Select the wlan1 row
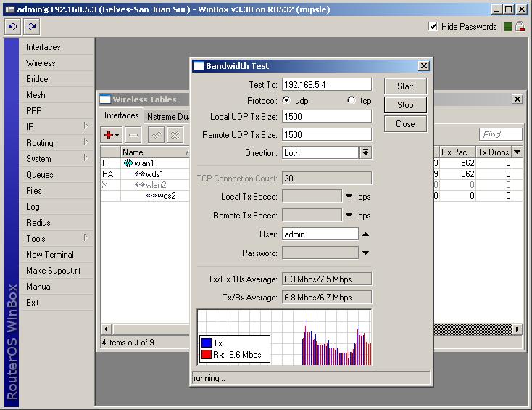This screenshot has height=410, width=532. tap(145, 163)
